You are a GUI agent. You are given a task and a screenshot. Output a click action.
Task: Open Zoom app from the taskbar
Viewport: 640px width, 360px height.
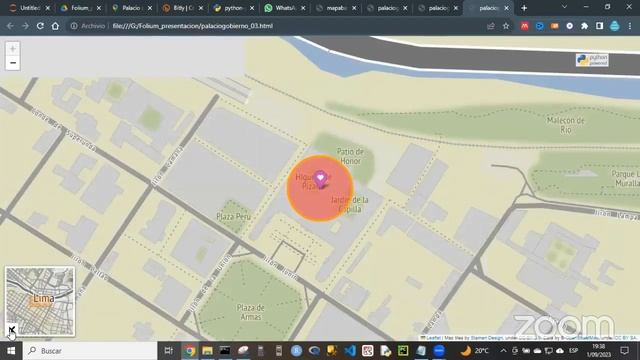click(439, 351)
